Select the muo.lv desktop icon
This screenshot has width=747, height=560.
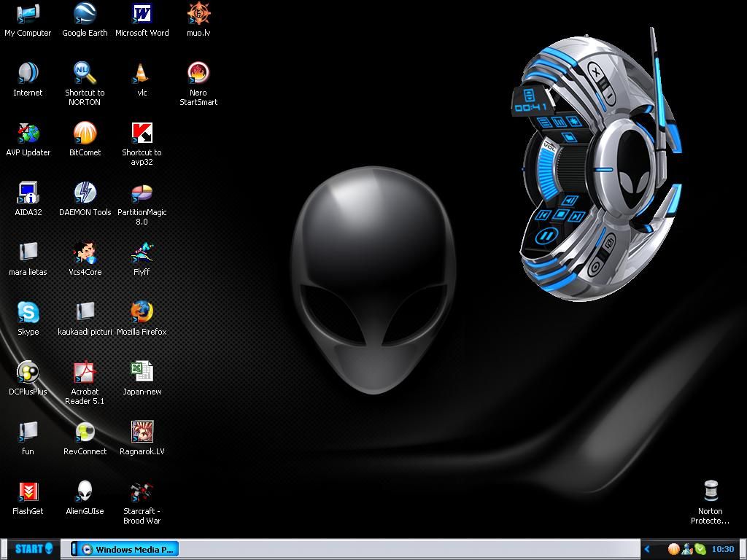point(198,21)
